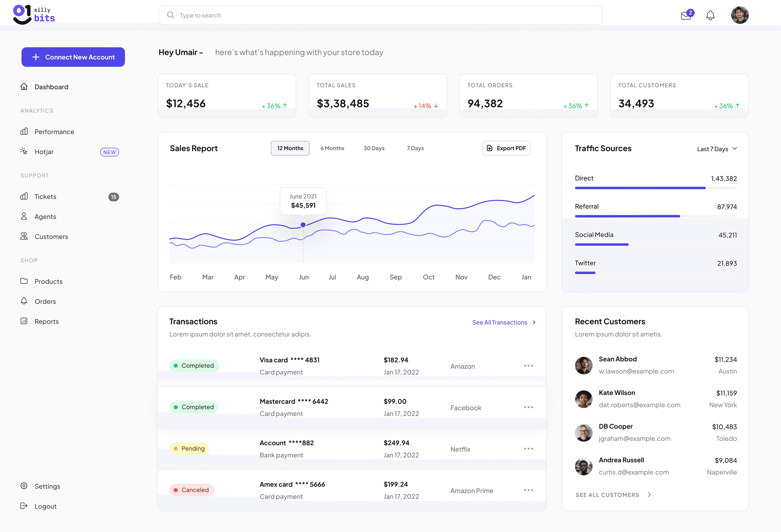The height and width of the screenshot is (532, 781).
Task: Click the Dashboard home icon
Action: (24, 87)
